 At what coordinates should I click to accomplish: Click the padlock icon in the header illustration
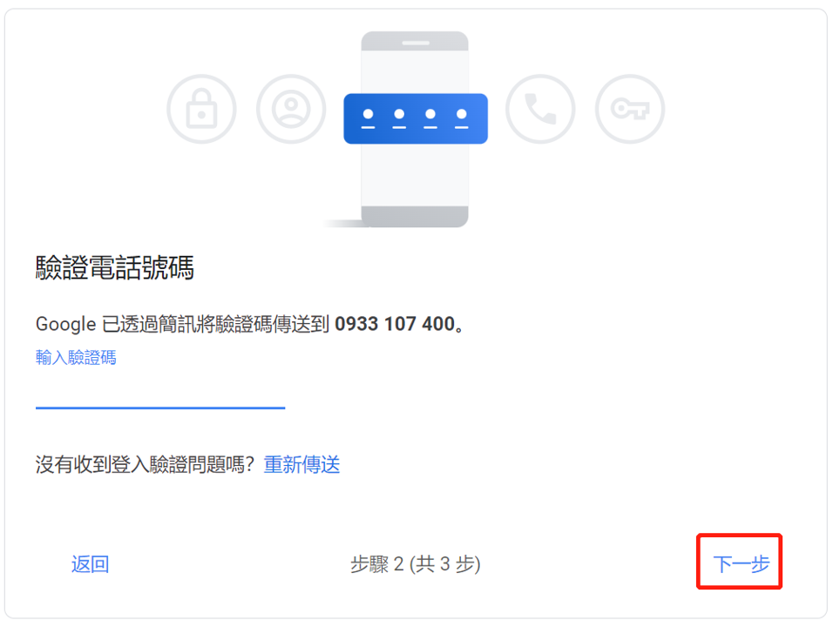pyautogui.click(x=201, y=109)
